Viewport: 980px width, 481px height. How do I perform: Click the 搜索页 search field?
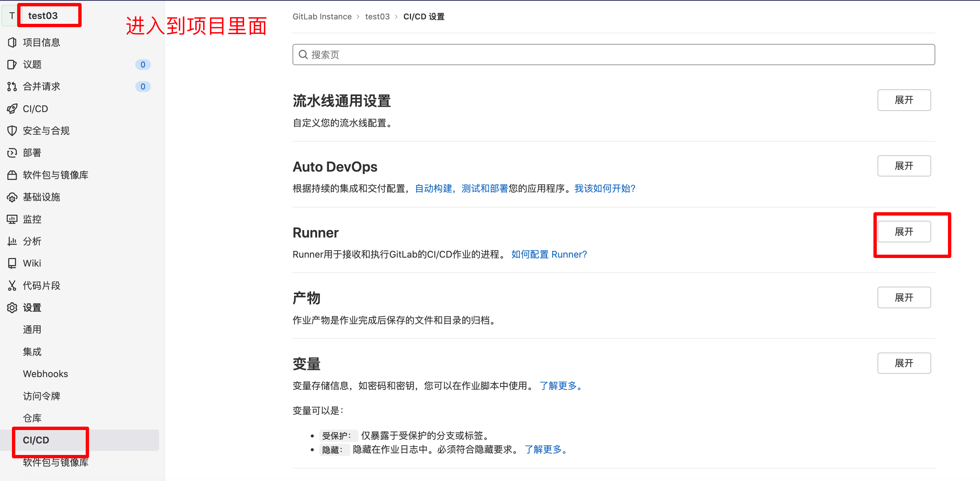pyautogui.click(x=613, y=54)
